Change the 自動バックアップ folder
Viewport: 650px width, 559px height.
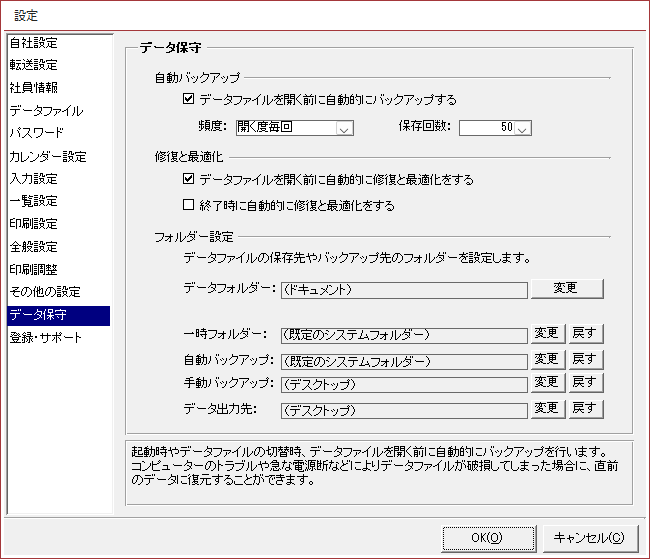546,359
